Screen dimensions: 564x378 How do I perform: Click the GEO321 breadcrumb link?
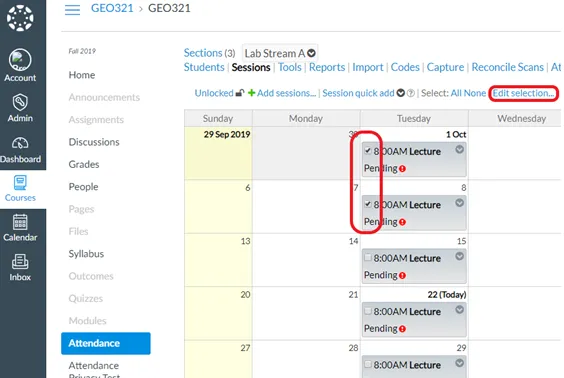pyautogui.click(x=112, y=8)
